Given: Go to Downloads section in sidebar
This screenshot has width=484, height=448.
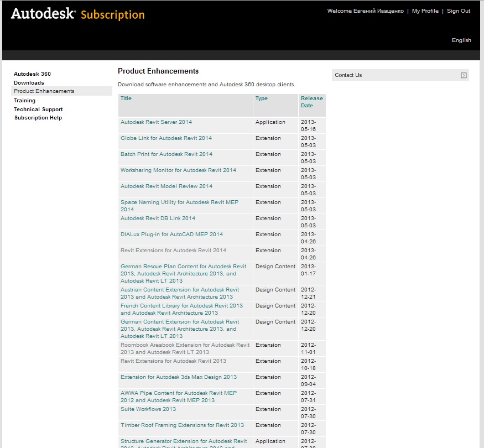Looking at the screenshot, I should pyautogui.click(x=29, y=83).
